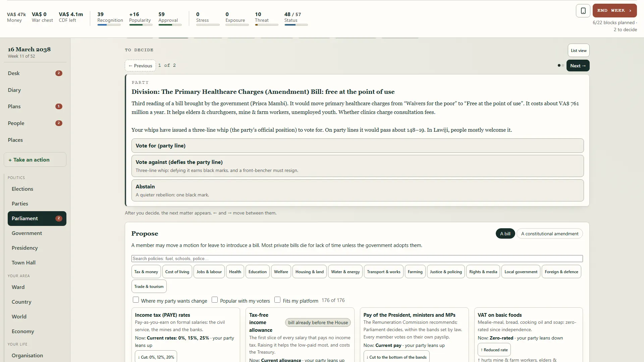
Task: Filter by Welfare category
Action: point(281,272)
